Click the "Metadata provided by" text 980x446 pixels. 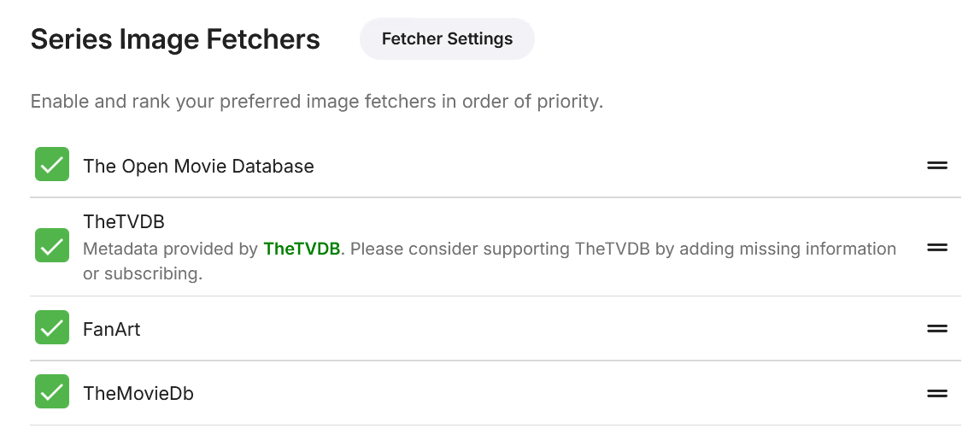(170, 249)
